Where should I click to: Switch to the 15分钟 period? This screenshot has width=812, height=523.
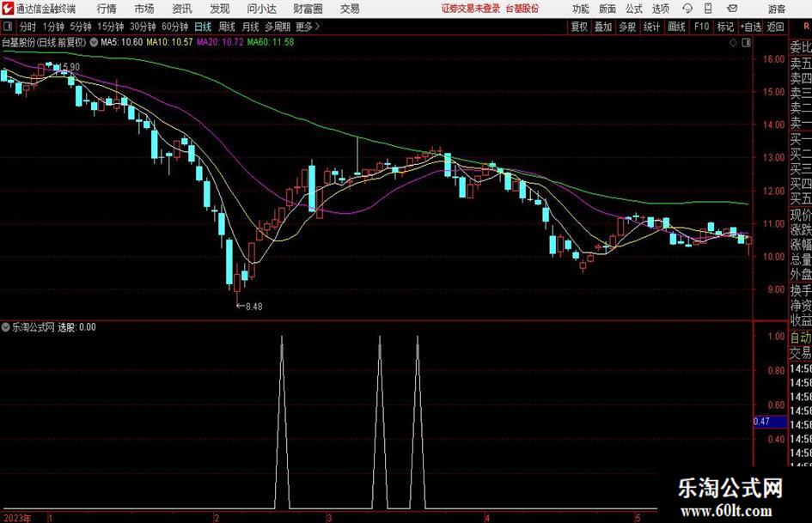click(111, 27)
